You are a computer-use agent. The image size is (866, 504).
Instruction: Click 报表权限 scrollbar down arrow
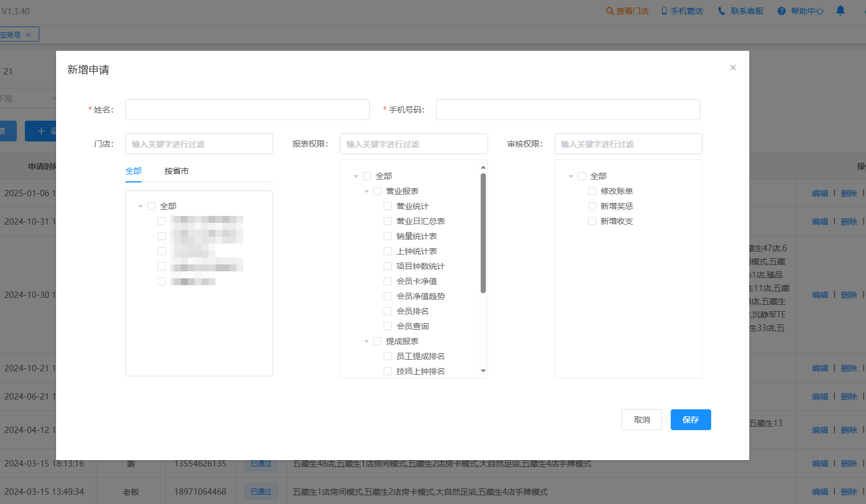483,371
